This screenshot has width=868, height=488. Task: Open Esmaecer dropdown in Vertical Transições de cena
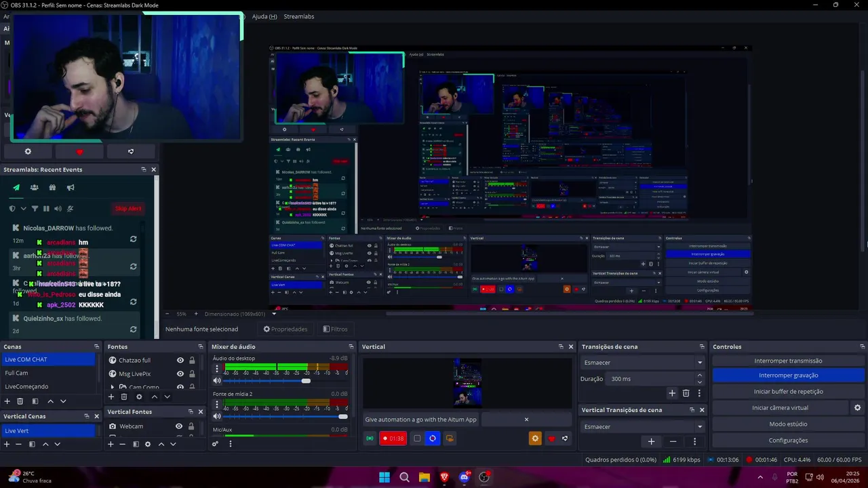click(643, 427)
